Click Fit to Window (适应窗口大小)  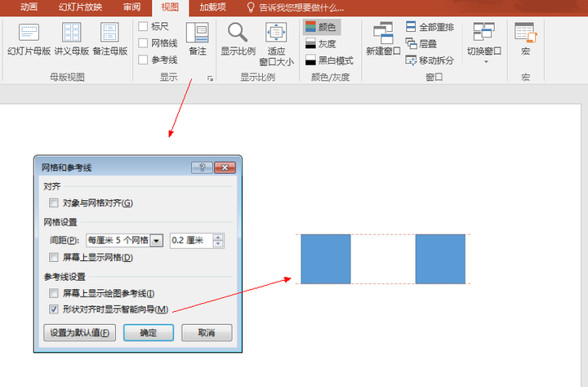click(276, 44)
